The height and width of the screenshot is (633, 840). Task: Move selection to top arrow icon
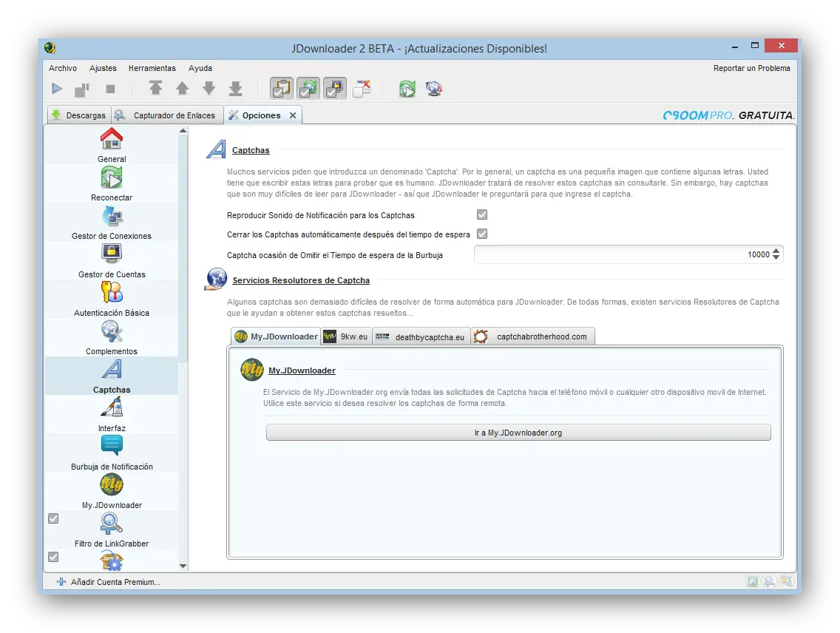pyautogui.click(x=155, y=88)
